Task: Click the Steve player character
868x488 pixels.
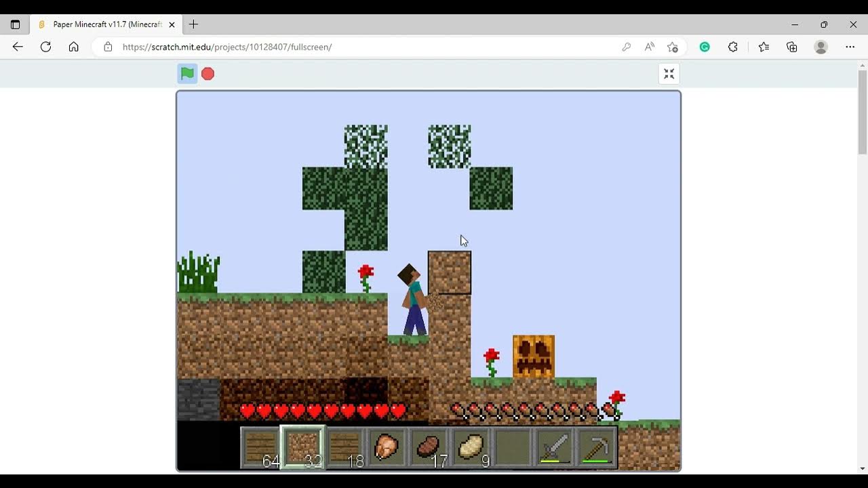Action: [414, 300]
